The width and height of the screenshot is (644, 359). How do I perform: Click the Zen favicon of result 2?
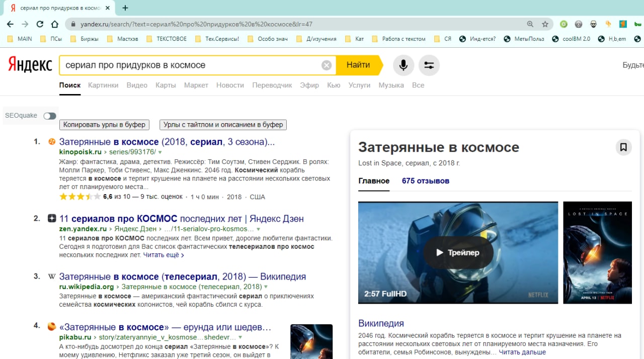point(51,219)
